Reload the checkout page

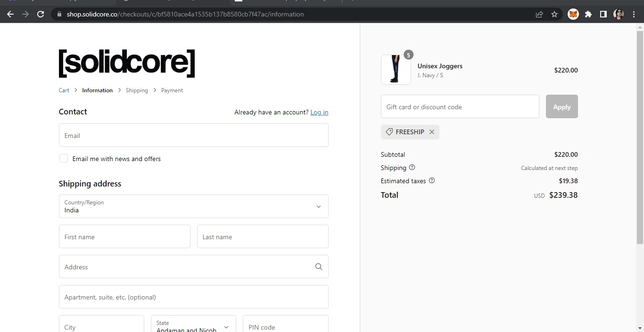[41, 14]
